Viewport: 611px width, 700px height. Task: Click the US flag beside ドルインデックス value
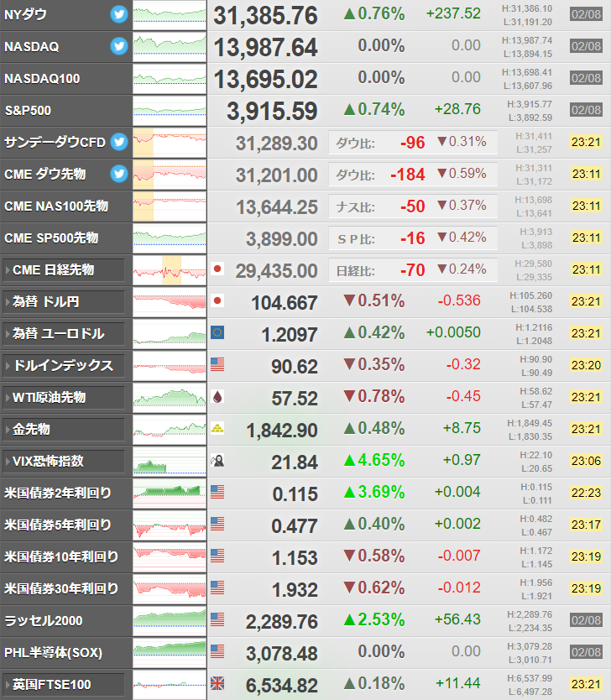coord(217,365)
